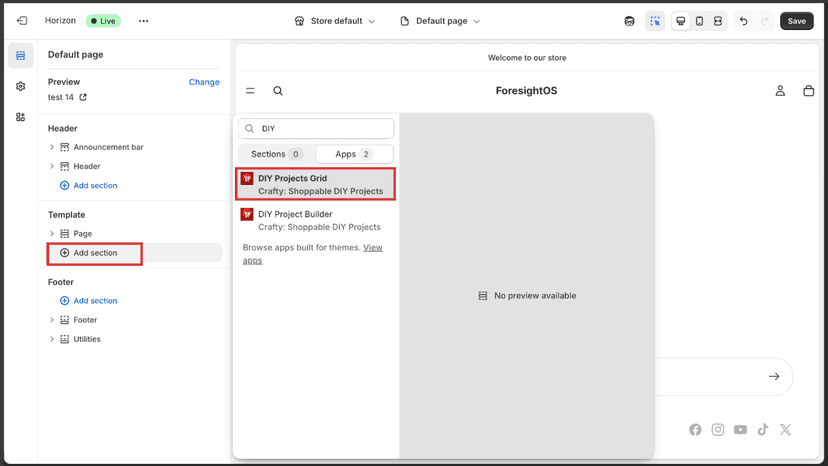Open the shopping cart bag icon
The width and height of the screenshot is (828, 466).
pos(808,91)
